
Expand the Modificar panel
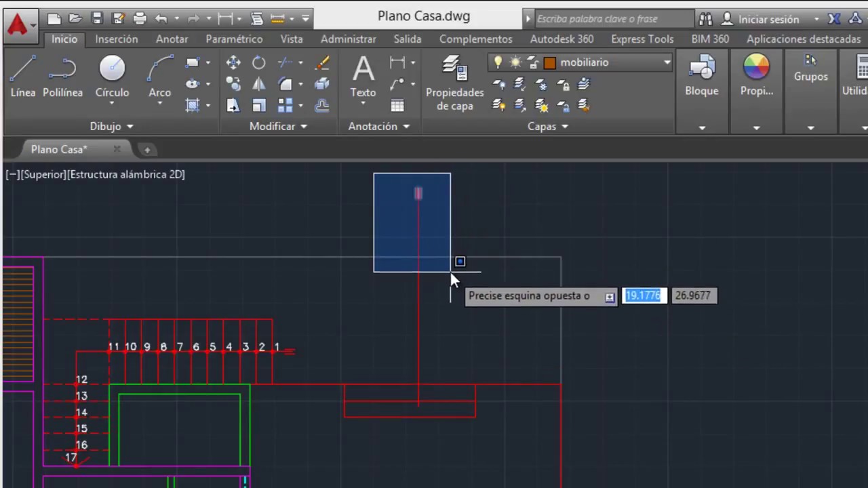pos(278,126)
